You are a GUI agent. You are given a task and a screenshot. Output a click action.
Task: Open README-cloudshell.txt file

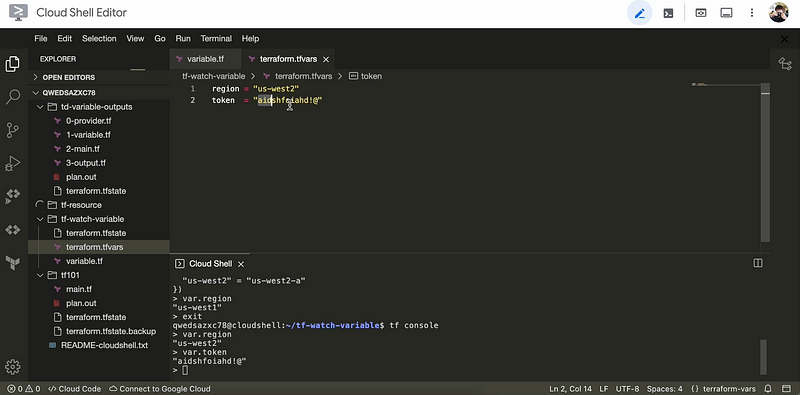coord(98,345)
